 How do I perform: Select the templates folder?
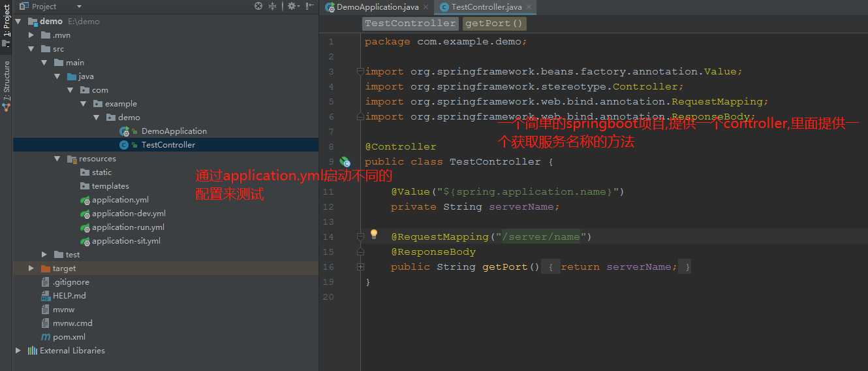coord(110,185)
